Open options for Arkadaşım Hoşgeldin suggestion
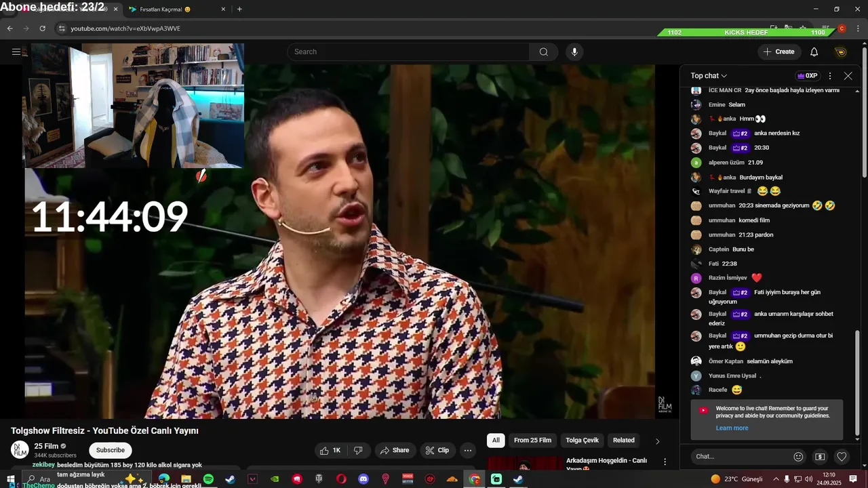This screenshot has height=488, width=868. [665, 462]
